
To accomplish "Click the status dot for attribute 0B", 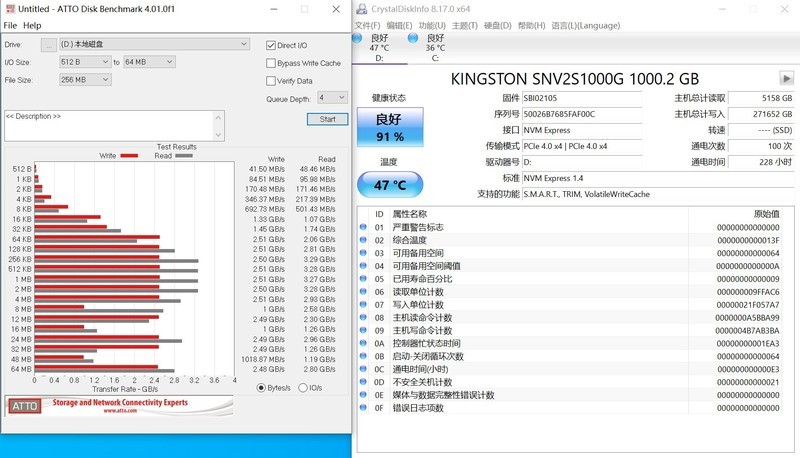I will pyautogui.click(x=363, y=356).
